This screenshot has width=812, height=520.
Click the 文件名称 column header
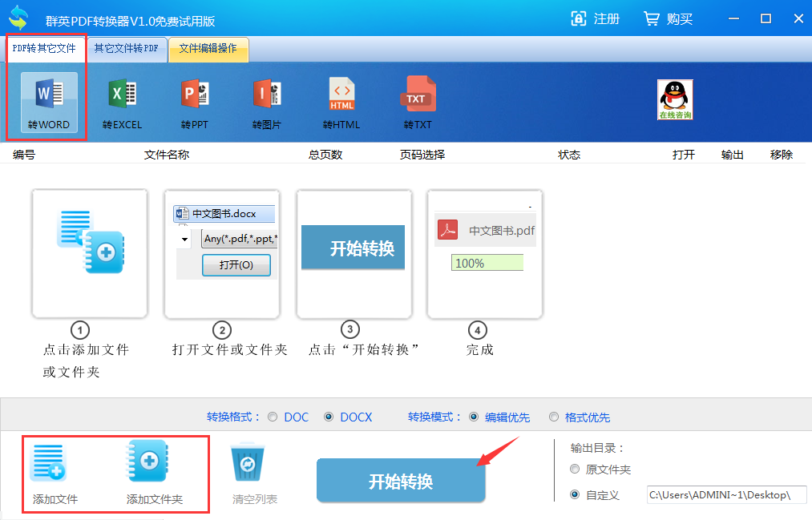(167, 155)
